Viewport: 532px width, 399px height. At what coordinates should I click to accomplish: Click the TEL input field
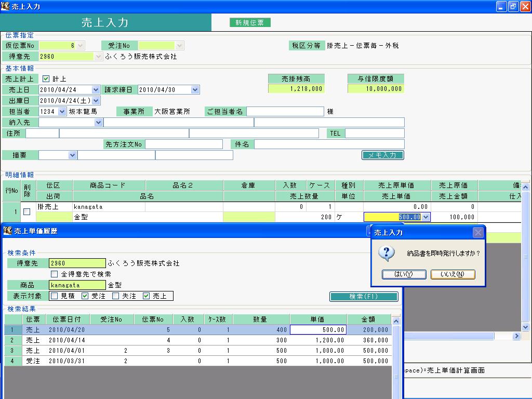pos(375,134)
